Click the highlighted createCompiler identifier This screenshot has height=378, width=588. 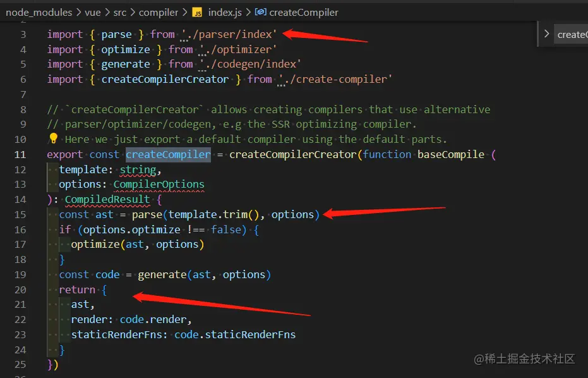(168, 154)
